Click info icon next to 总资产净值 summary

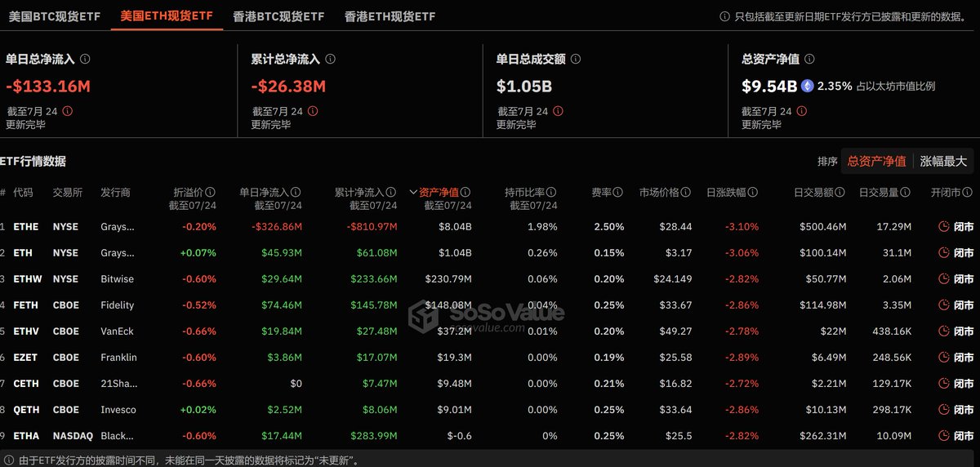tap(809, 60)
